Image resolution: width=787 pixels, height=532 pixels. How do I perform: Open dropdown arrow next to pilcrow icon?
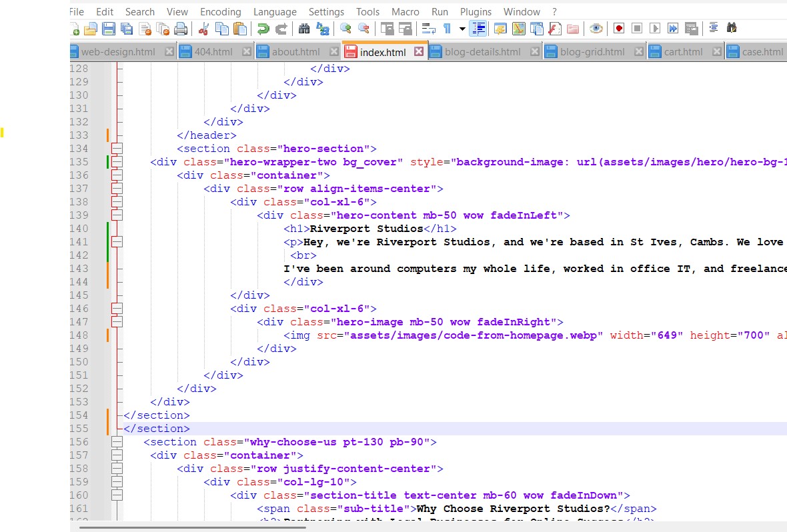pyautogui.click(x=462, y=29)
